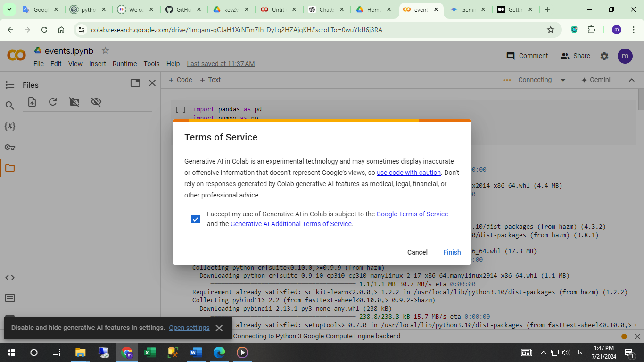Screen dimensions: 644x362
Task: Open Windows Start menu
Action: [x=11, y=352]
